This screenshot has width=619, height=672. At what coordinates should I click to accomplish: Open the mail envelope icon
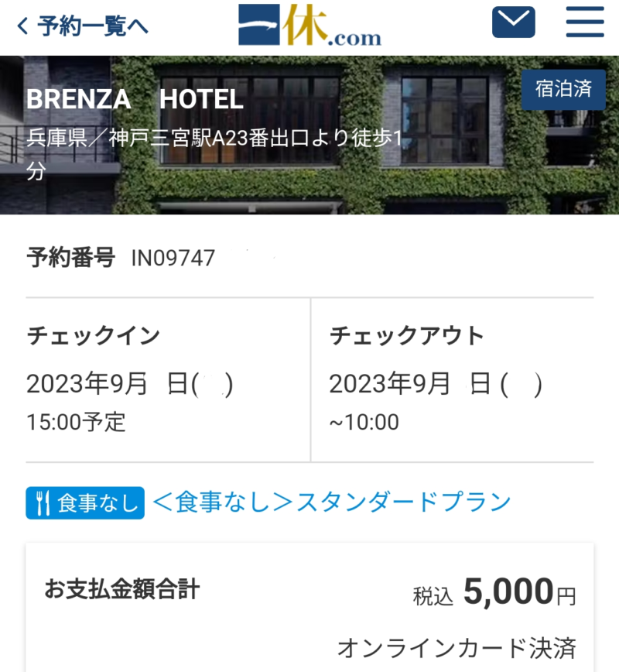513,23
